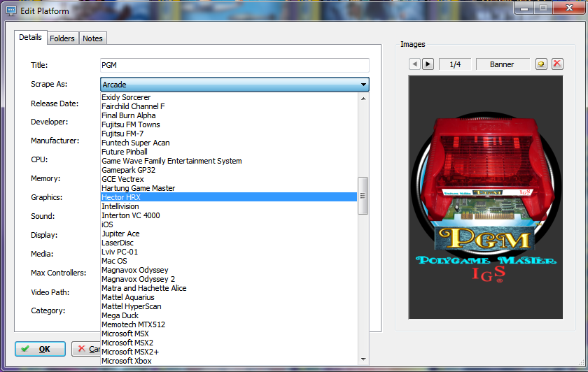This screenshot has width=588, height=372.
Task: Confirm with the OK button
Action: tap(40, 349)
